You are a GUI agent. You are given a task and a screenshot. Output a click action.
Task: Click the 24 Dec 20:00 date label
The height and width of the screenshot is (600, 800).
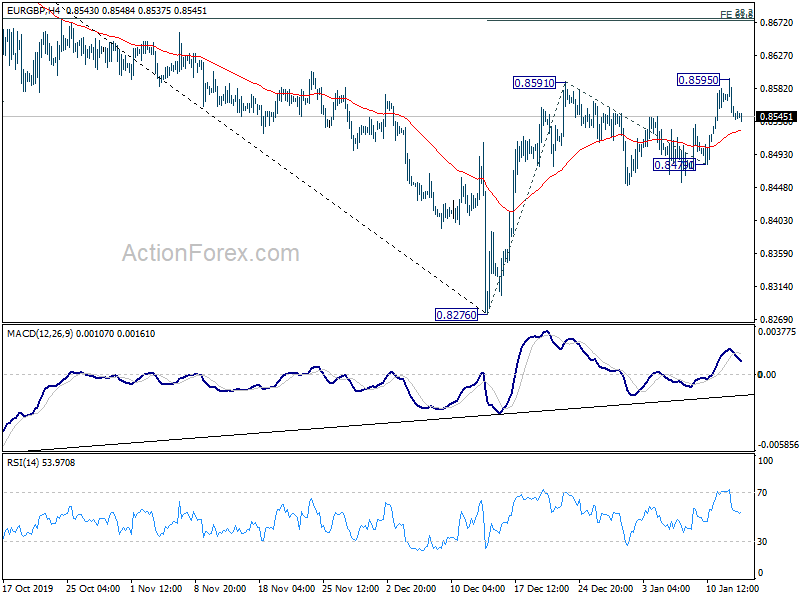click(606, 589)
